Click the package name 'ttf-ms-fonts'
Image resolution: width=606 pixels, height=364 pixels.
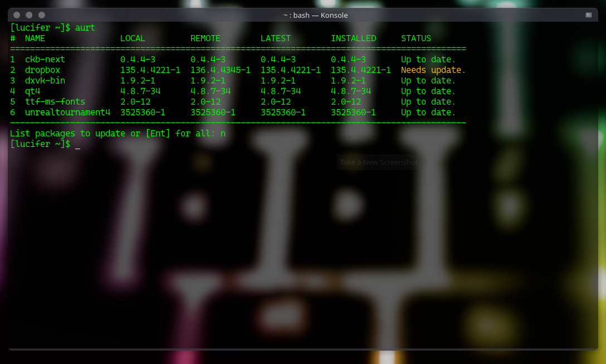click(55, 101)
